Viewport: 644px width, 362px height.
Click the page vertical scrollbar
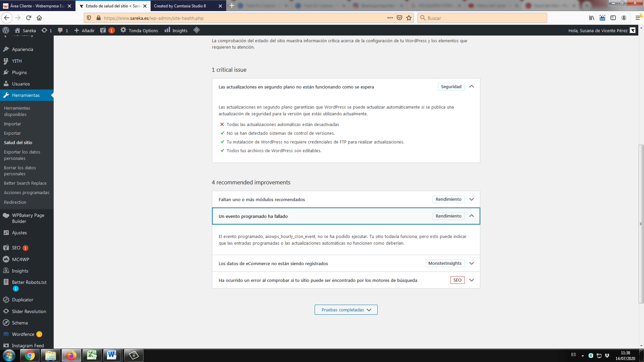click(x=641, y=224)
